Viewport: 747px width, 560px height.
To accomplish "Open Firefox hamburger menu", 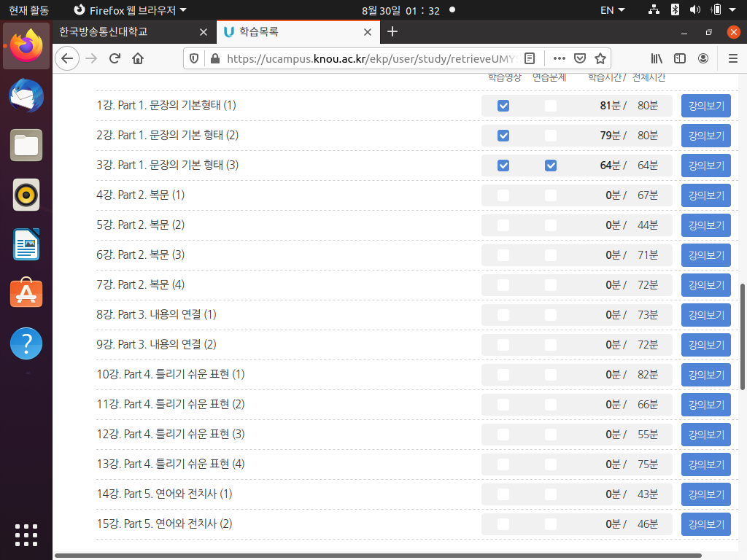I will pyautogui.click(x=732, y=59).
